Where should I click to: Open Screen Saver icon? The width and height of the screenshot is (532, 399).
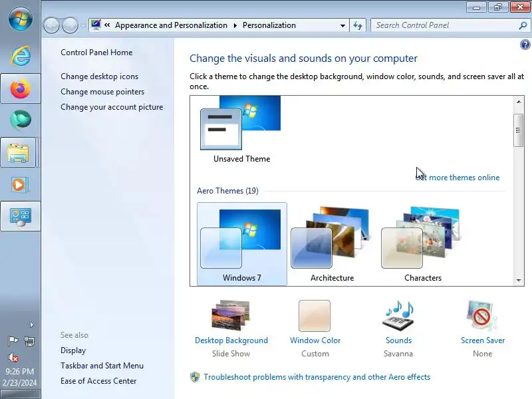tap(481, 315)
